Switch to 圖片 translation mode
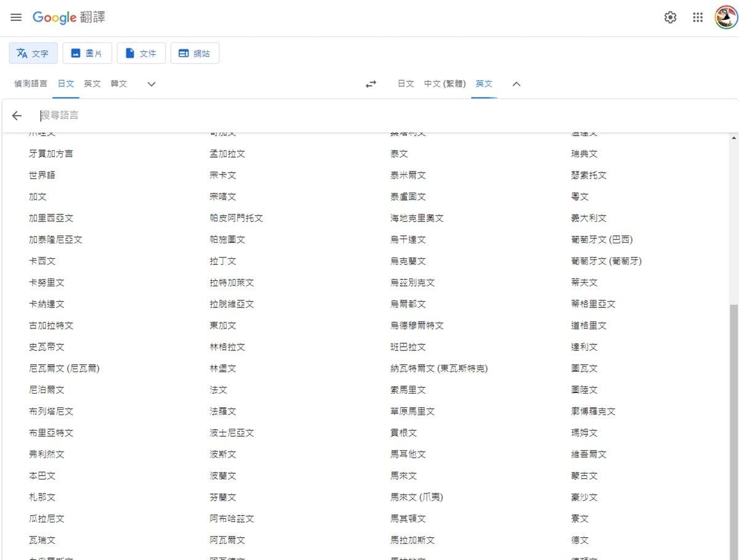 coord(87,53)
